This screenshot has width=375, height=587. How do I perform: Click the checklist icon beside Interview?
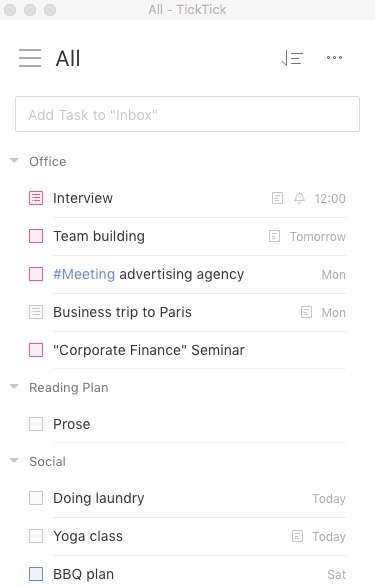click(36, 198)
